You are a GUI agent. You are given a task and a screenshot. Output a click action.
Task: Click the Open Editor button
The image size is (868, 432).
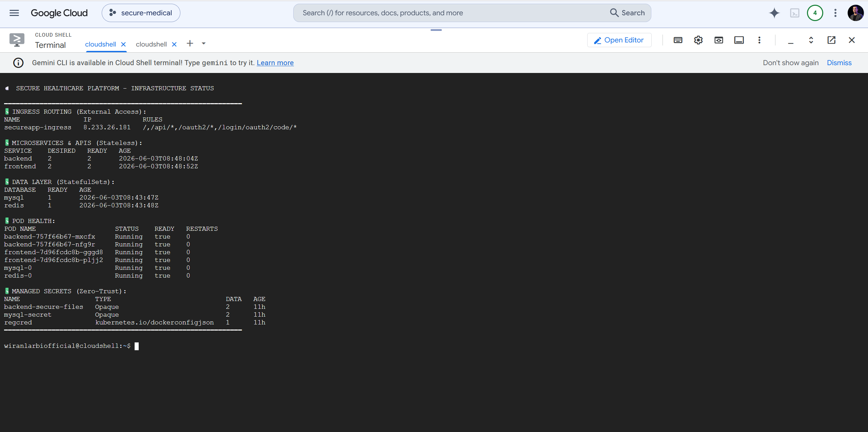[x=619, y=40]
